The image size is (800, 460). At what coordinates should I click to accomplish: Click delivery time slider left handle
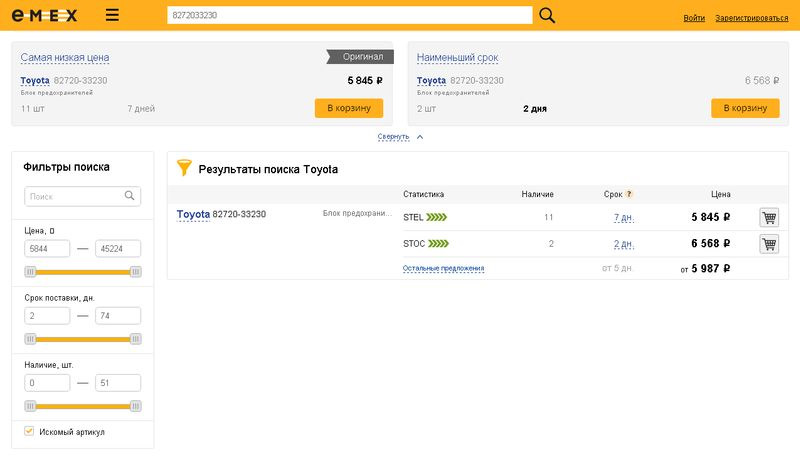pos(30,339)
